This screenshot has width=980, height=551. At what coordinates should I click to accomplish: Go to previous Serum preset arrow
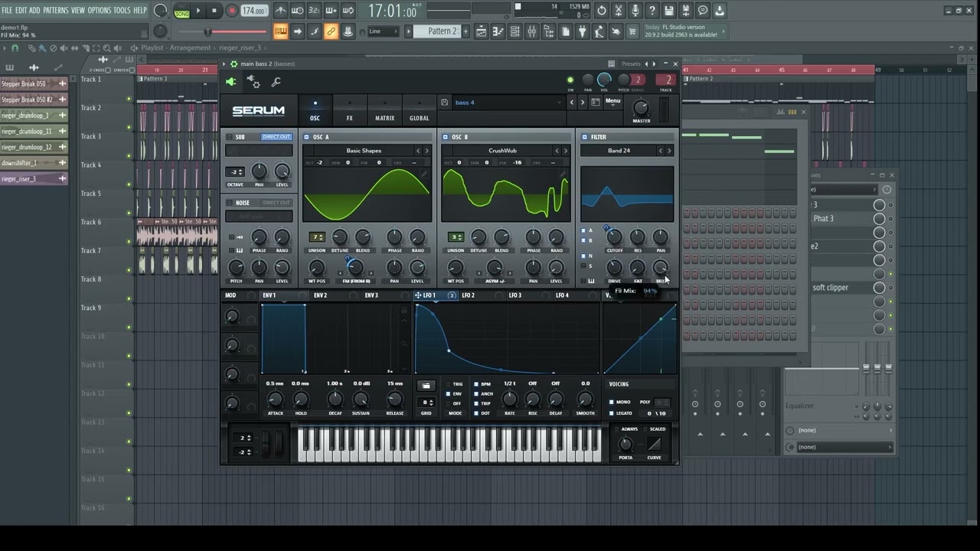click(x=571, y=103)
